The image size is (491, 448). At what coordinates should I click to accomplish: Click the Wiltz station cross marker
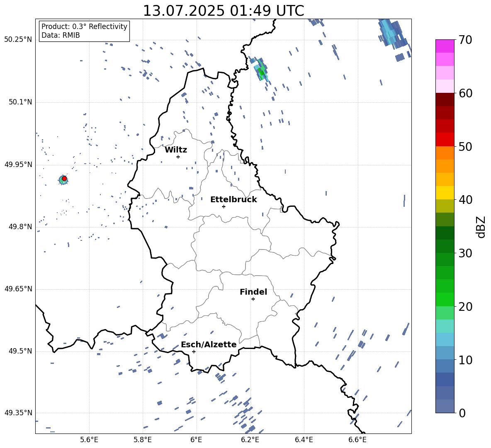click(x=178, y=157)
